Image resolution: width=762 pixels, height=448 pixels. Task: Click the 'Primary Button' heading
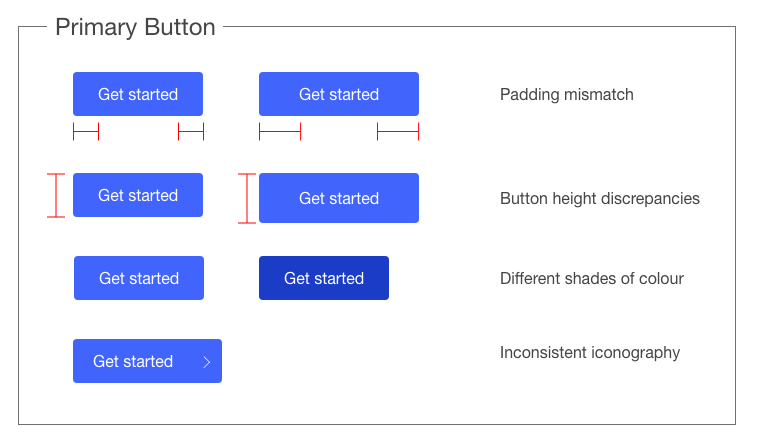click(x=135, y=27)
